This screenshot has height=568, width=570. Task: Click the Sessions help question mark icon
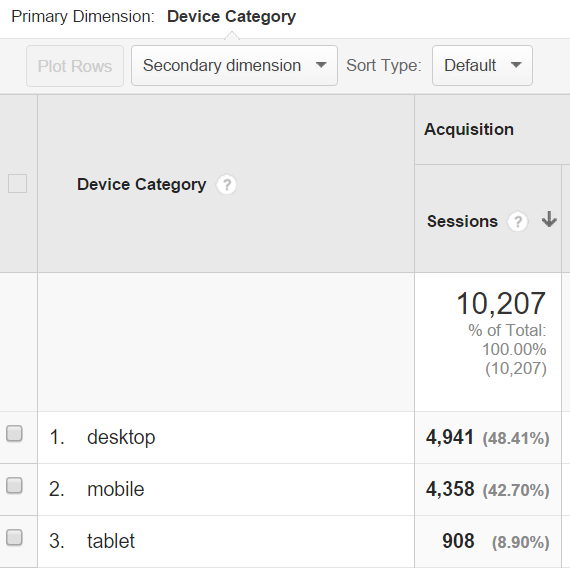point(518,221)
